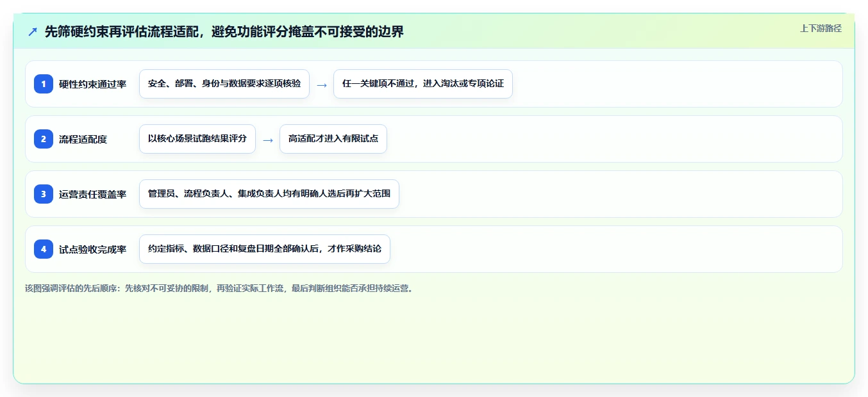Viewport: 868px width, 397px height.
Task: Click the heading 先筛硬约束再评估流程适配
Action: click(224, 31)
